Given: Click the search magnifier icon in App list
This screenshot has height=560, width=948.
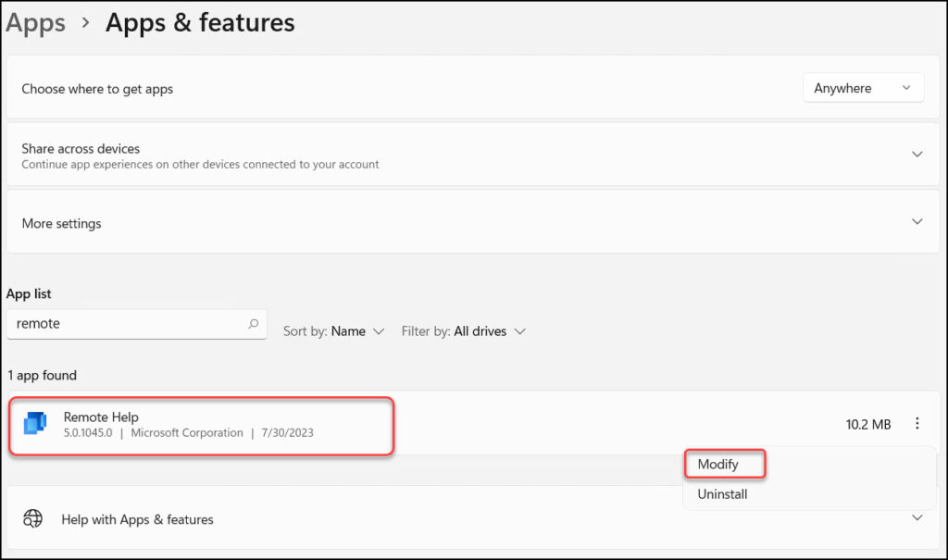Looking at the screenshot, I should pyautogui.click(x=254, y=324).
